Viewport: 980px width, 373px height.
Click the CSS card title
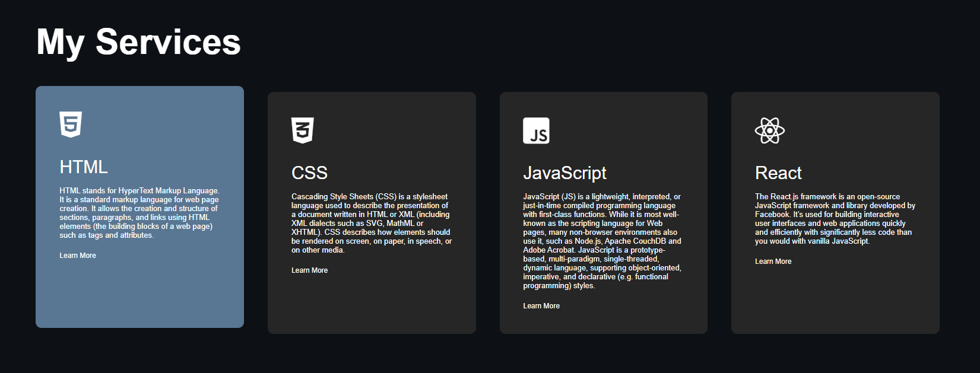pyautogui.click(x=309, y=173)
